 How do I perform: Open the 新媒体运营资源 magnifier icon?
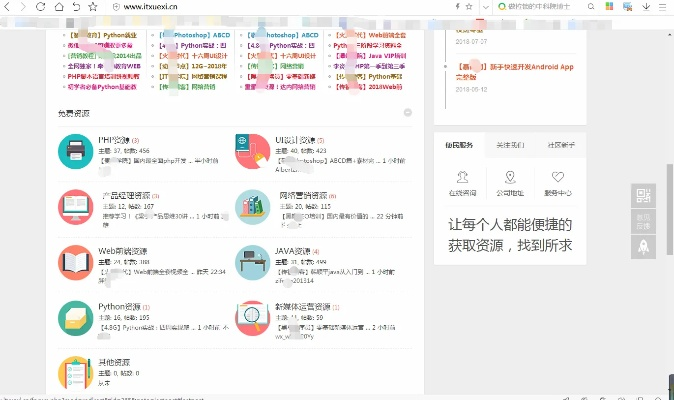pos(253,318)
